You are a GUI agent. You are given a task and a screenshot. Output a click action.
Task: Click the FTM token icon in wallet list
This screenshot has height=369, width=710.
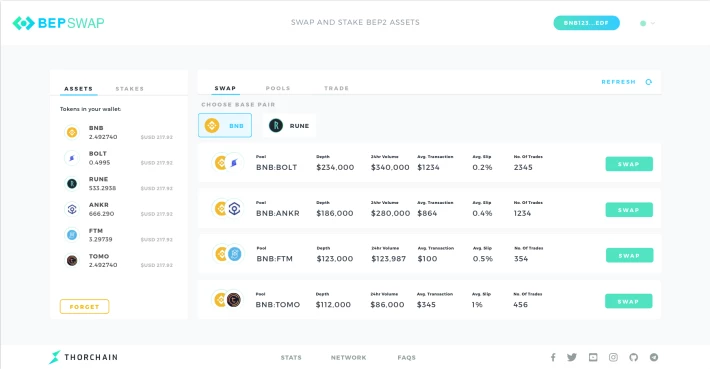(72, 235)
